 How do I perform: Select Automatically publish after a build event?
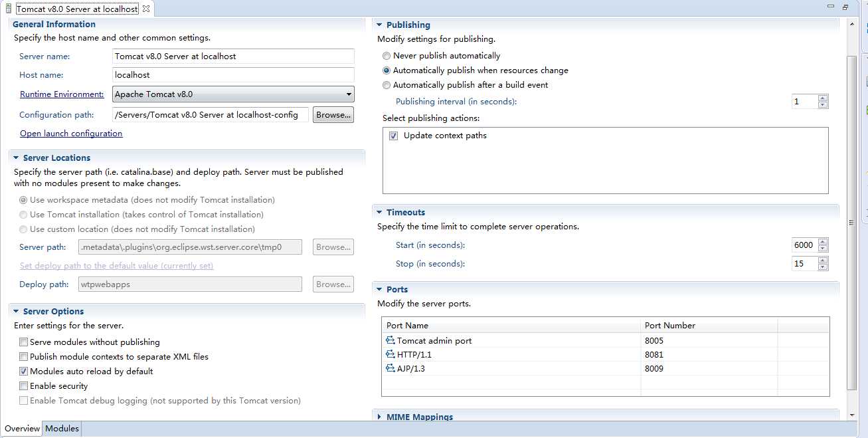coord(387,85)
